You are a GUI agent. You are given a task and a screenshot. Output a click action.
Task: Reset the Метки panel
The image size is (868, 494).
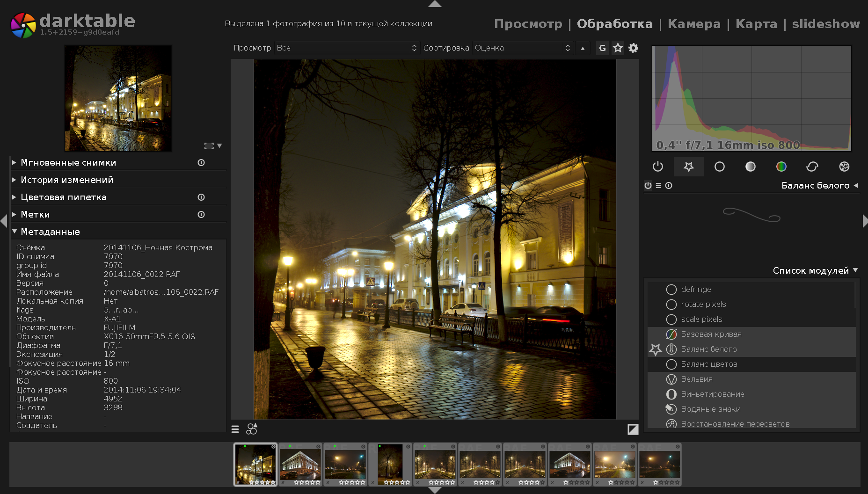coord(201,215)
